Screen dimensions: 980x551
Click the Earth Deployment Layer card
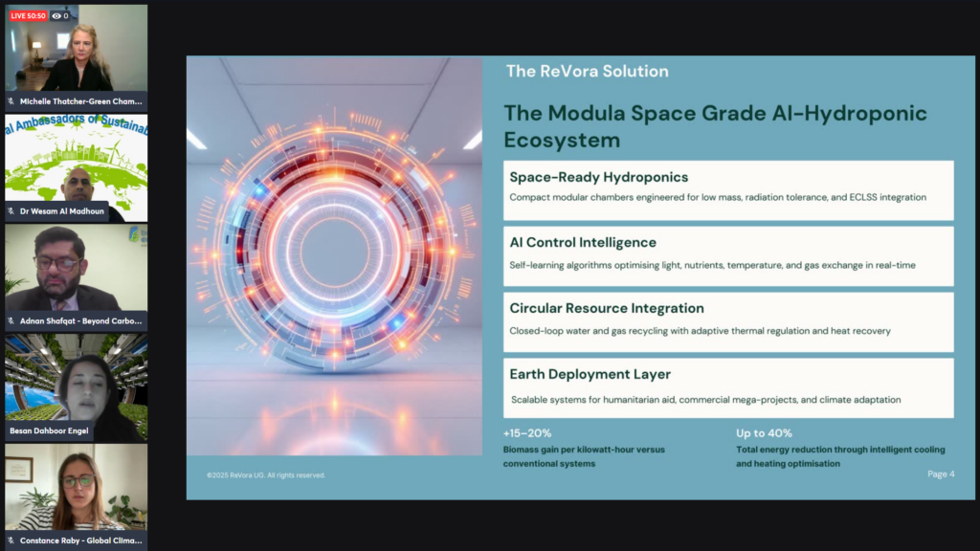[x=728, y=387]
